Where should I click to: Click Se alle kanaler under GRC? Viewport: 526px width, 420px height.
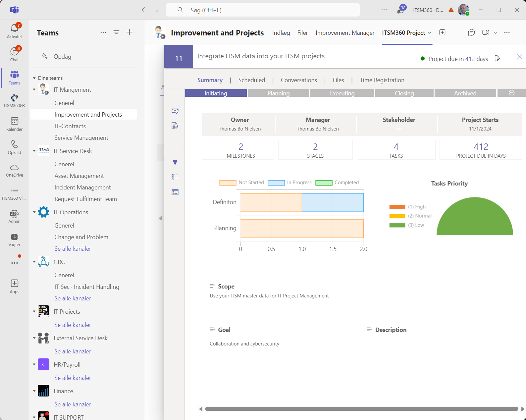click(73, 298)
